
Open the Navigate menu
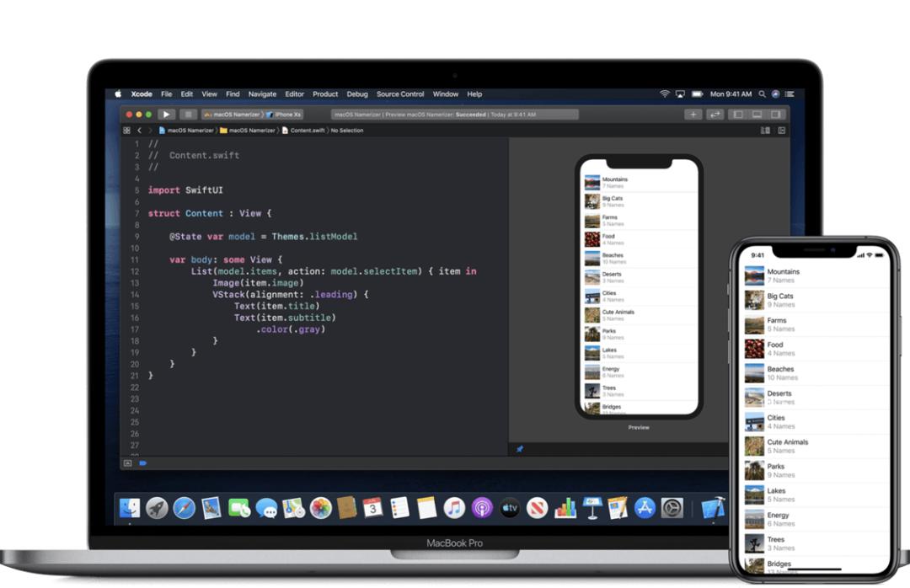pyautogui.click(x=262, y=94)
